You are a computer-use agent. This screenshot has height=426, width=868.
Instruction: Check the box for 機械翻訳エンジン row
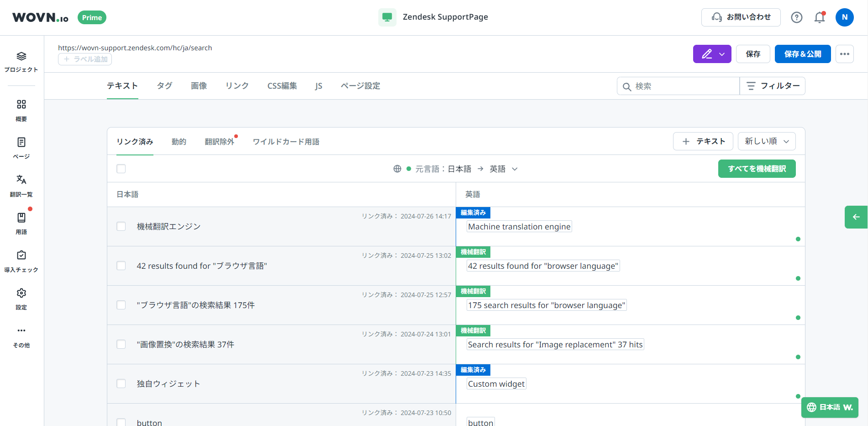(121, 226)
